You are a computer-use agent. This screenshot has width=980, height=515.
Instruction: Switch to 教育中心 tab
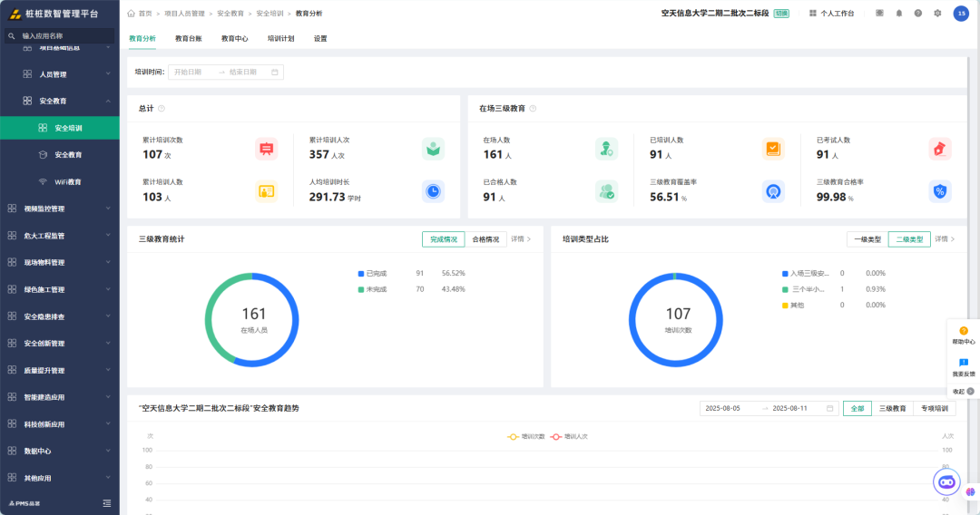pyautogui.click(x=234, y=39)
